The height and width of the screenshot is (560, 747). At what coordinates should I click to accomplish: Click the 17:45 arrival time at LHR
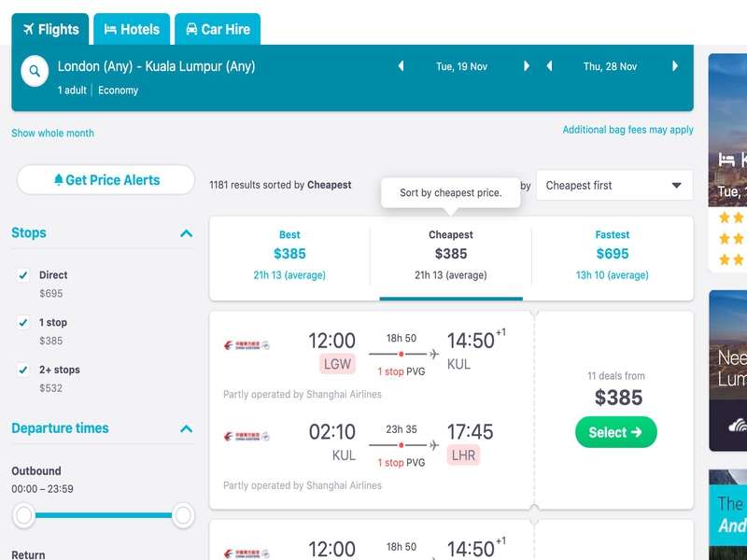pos(471,432)
